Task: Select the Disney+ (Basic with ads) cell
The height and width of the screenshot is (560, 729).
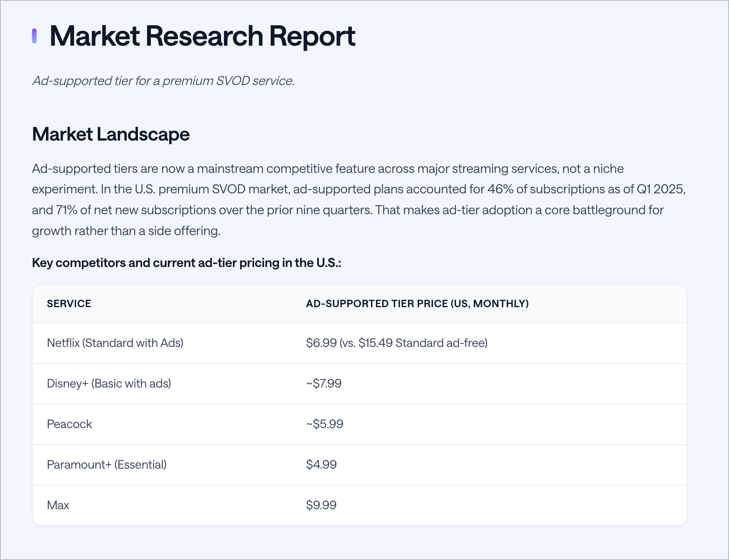Action: click(109, 384)
